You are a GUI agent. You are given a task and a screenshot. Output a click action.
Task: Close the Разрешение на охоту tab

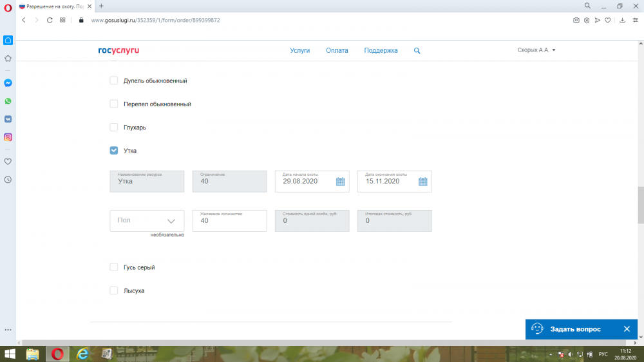pos(90,6)
